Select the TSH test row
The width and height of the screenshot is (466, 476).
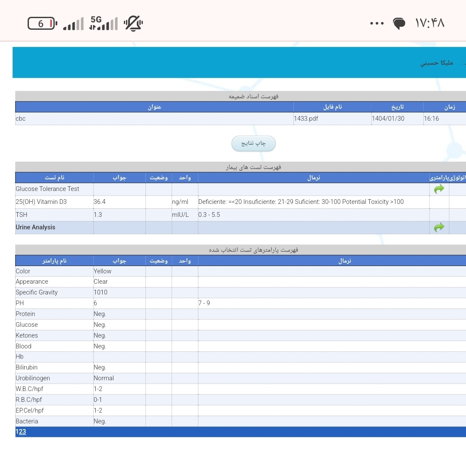click(x=241, y=215)
